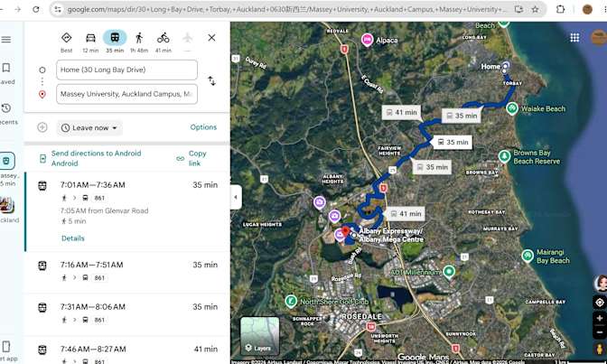Image resolution: width=607 pixels, height=364 pixels.
Task: Switch to Cycling mode, 41 min
Action: (163, 38)
